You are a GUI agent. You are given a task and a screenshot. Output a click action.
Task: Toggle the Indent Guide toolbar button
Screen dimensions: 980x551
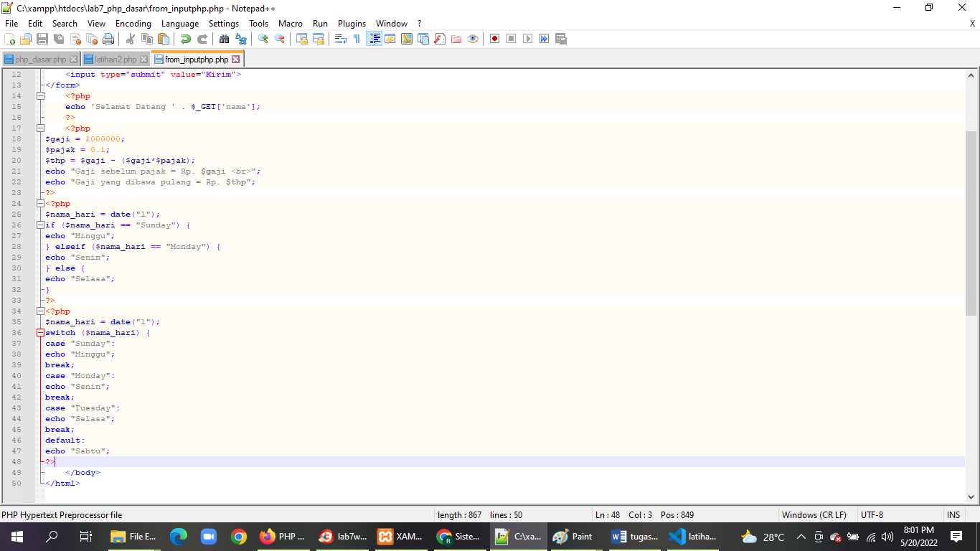point(374,39)
